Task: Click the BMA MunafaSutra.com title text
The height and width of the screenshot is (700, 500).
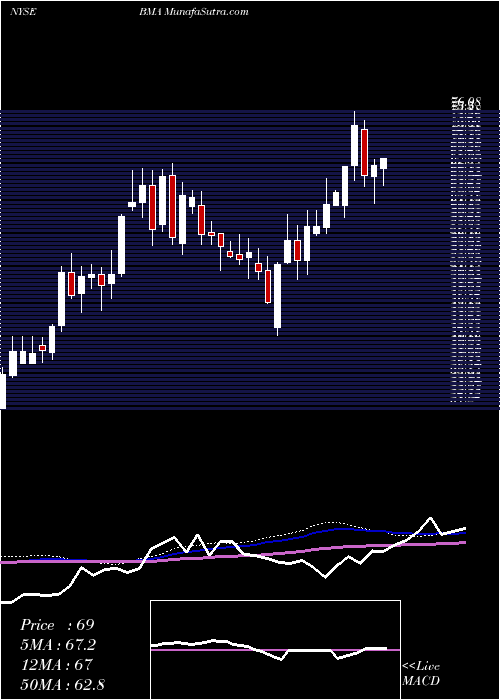Action: pyautogui.click(x=194, y=12)
